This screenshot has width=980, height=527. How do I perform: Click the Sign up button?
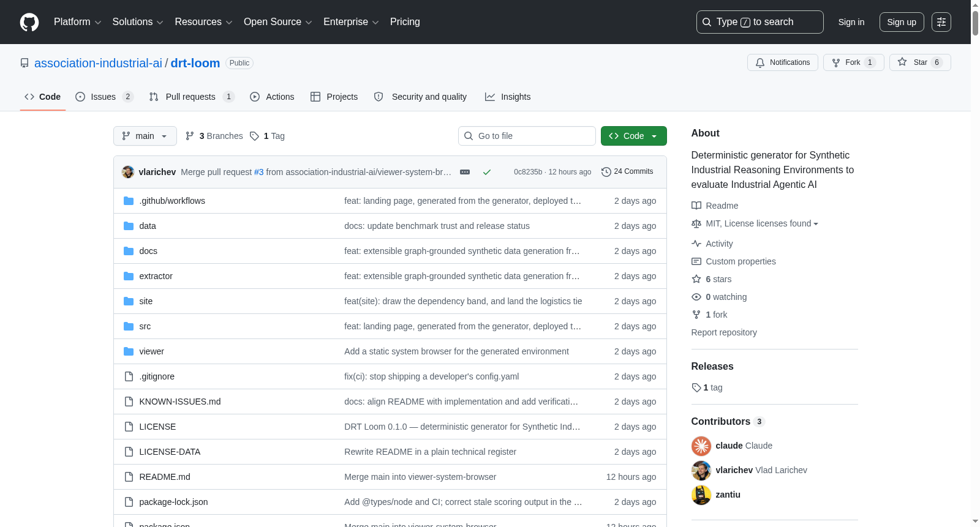(x=902, y=22)
